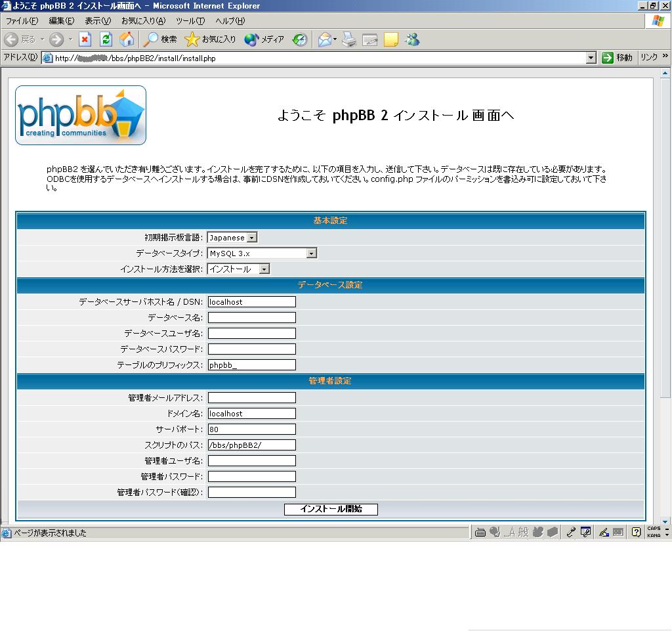The image size is (672, 637).
Task: Click the URL text in address bar
Action: pos(135,58)
